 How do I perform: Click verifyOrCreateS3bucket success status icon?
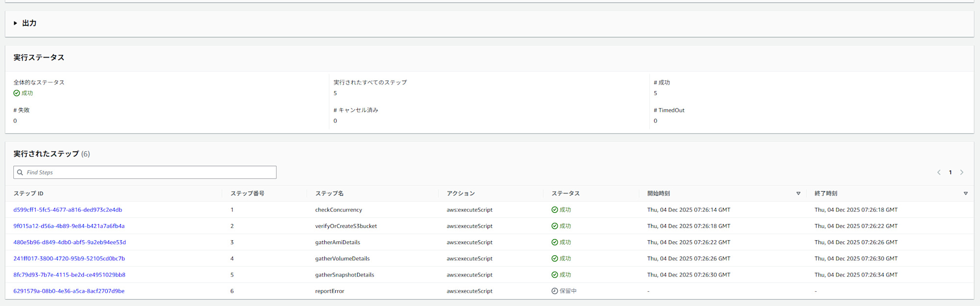click(x=555, y=226)
